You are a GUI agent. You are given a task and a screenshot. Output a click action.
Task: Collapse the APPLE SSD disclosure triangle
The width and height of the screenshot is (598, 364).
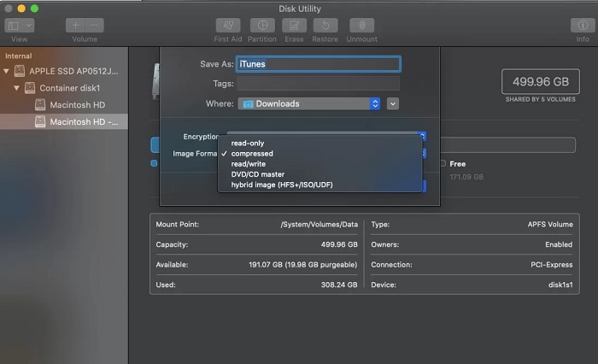(x=9, y=71)
